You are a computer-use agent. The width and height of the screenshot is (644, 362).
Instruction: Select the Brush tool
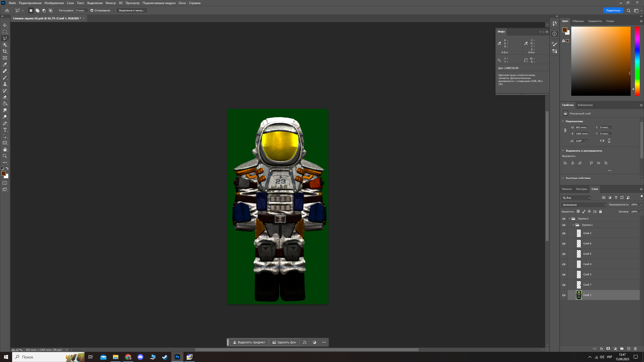pyautogui.click(x=5, y=78)
